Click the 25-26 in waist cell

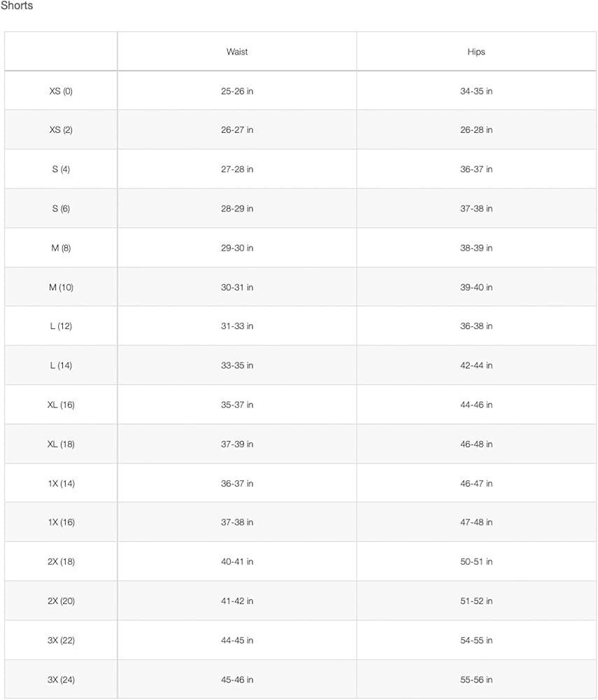coord(237,91)
